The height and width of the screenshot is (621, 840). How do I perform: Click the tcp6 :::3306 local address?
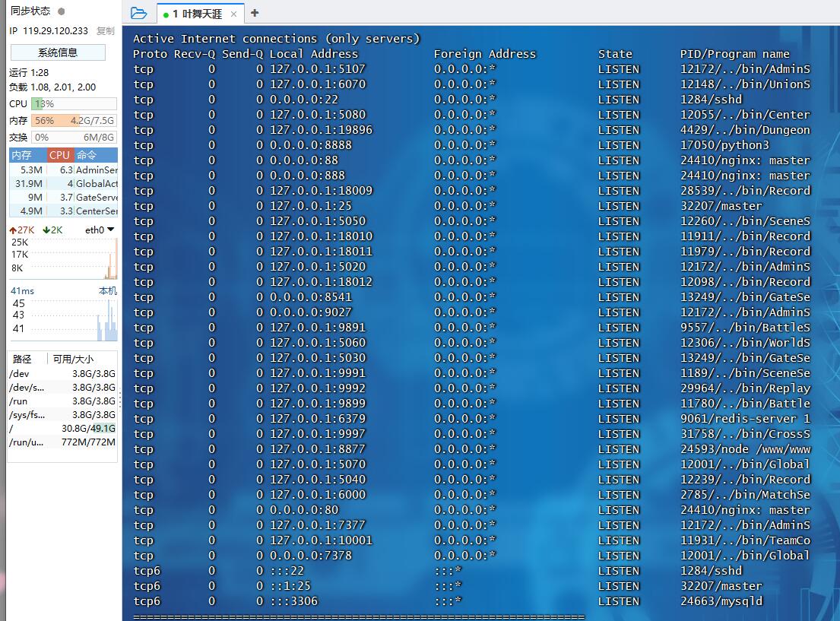coord(293,601)
